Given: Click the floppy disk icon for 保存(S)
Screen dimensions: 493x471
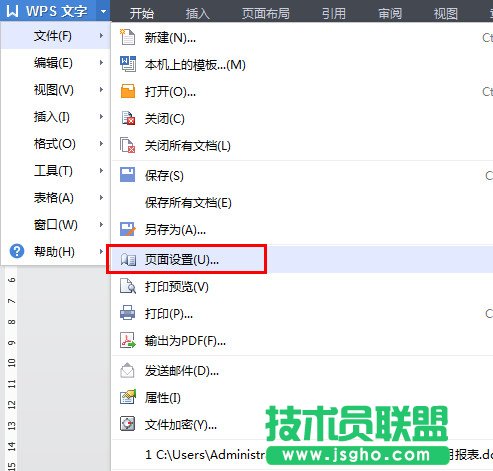Looking at the screenshot, I should pyautogui.click(x=128, y=175).
